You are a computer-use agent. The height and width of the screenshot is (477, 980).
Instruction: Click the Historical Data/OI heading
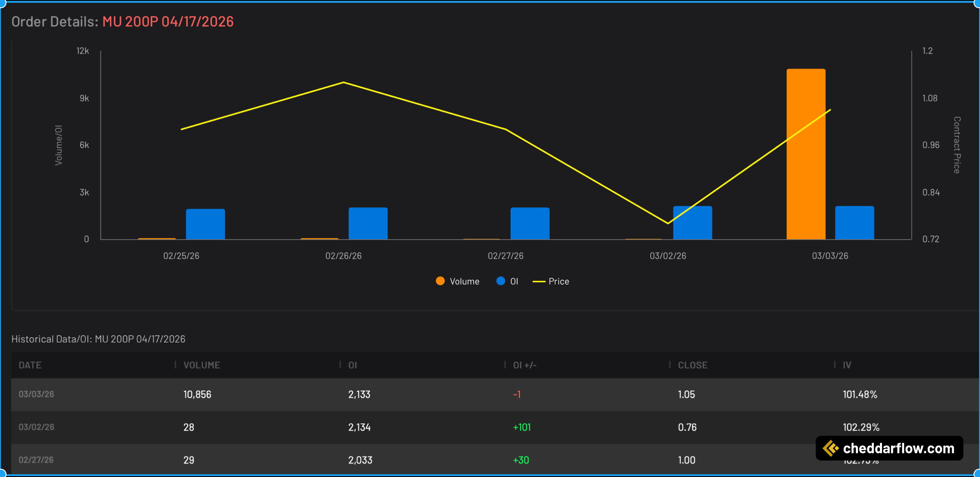point(98,339)
